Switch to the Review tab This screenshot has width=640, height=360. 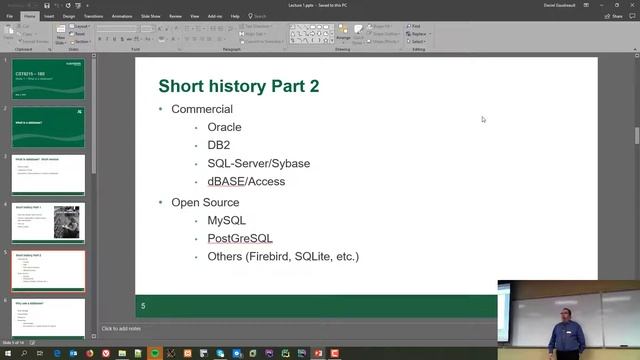(175, 16)
